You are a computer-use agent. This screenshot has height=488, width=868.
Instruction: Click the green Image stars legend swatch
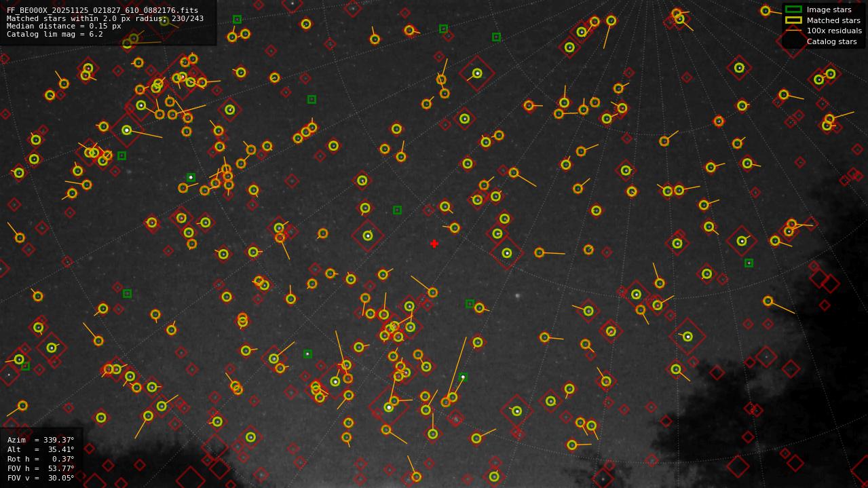pyautogui.click(x=793, y=10)
